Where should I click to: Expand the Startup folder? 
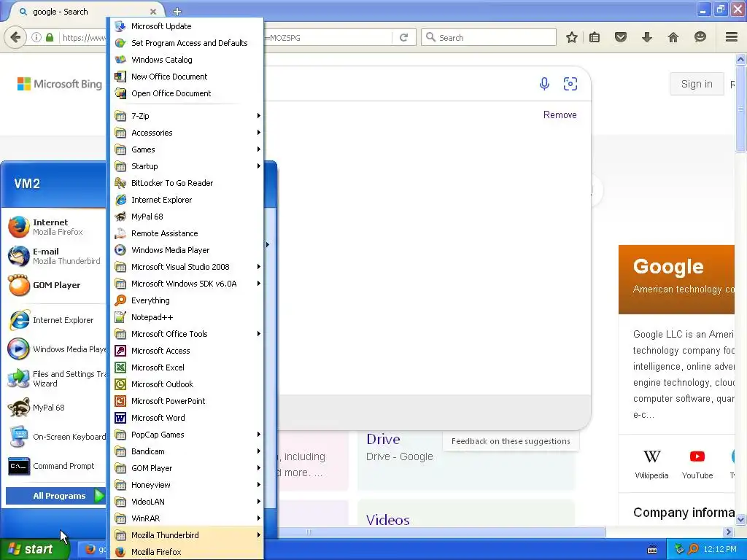pyautogui.click(x=187, y=166)
